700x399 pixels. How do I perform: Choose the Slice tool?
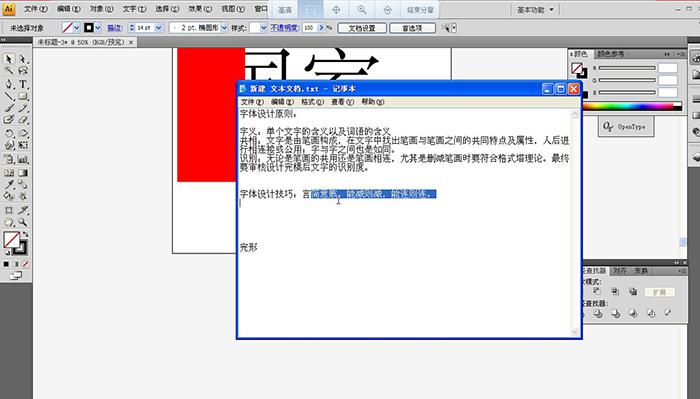[23, 210]
